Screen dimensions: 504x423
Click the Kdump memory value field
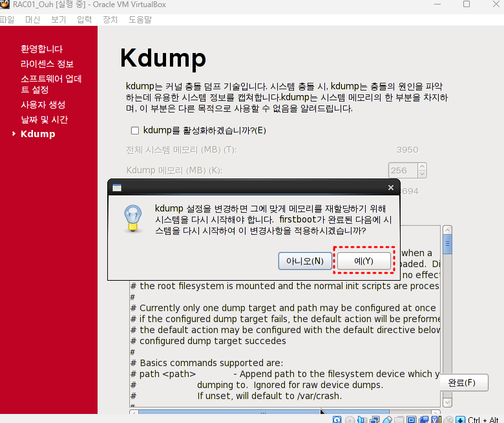[403, 170]
